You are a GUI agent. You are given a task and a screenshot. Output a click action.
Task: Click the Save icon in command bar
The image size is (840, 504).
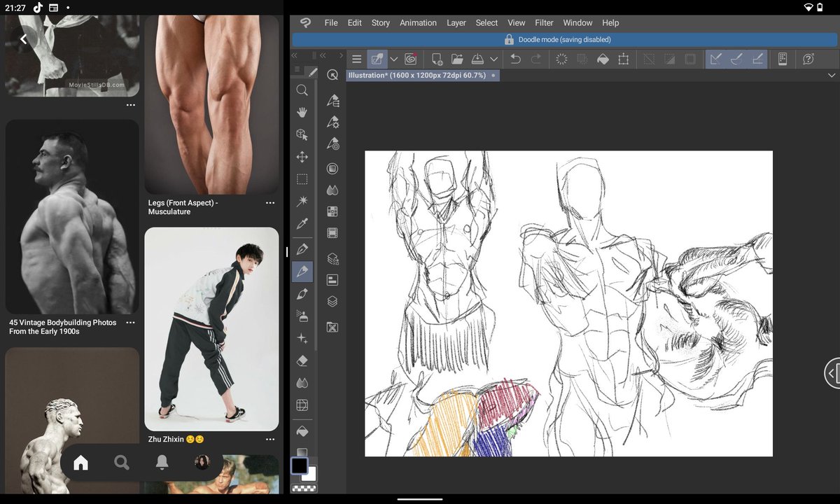click(x=478, y=59)
